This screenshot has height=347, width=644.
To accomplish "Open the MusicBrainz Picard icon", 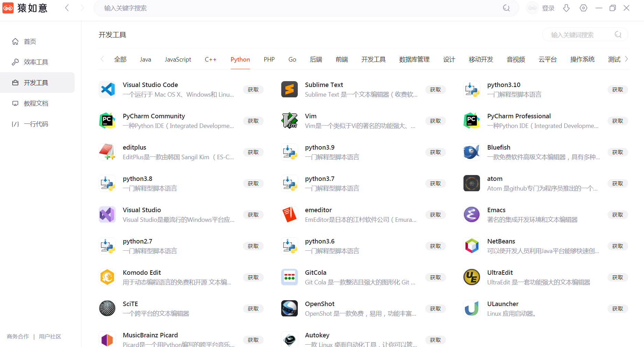I will [107, 339].
